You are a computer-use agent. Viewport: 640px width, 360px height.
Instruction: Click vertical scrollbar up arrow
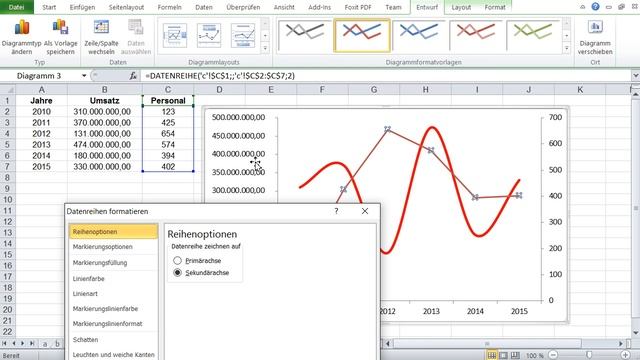[636, 94]
